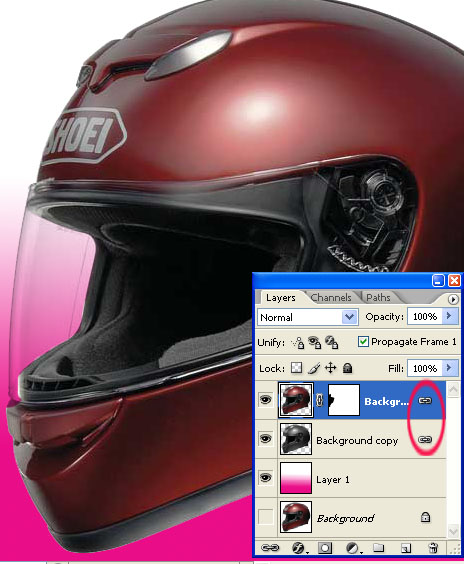Lock transparent pixels checkerboard icon

296,368
